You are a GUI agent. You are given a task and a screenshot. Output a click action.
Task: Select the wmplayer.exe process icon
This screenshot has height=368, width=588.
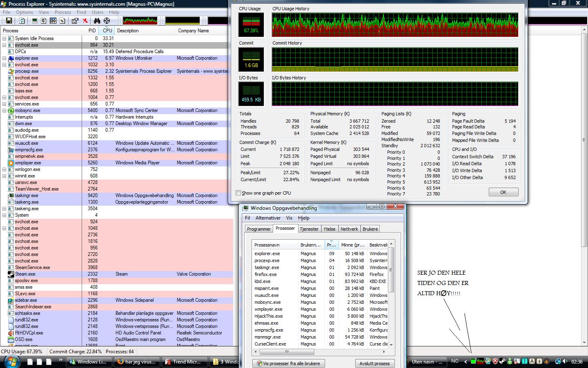[x=11, y=163]
